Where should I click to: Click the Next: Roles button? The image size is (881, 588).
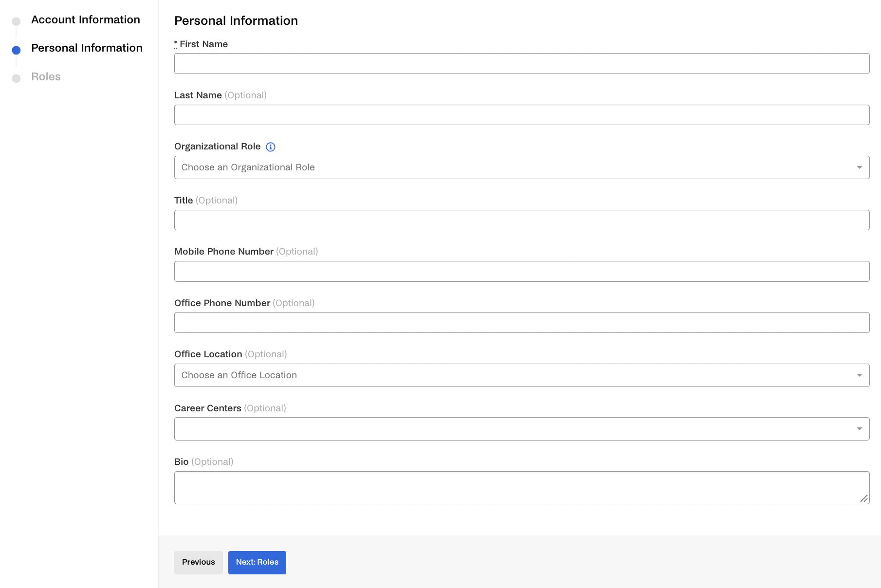point(257,563)
